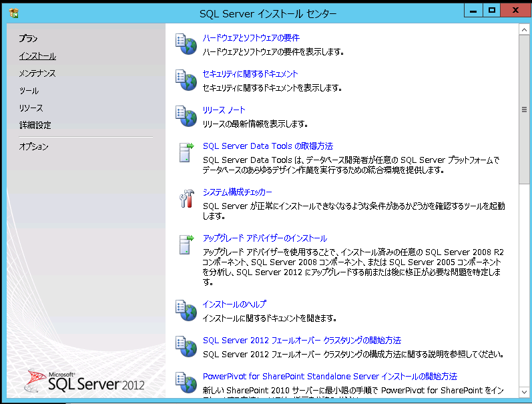Open アップグレード アドバイザーのインストール link

[x=265, y=238]
